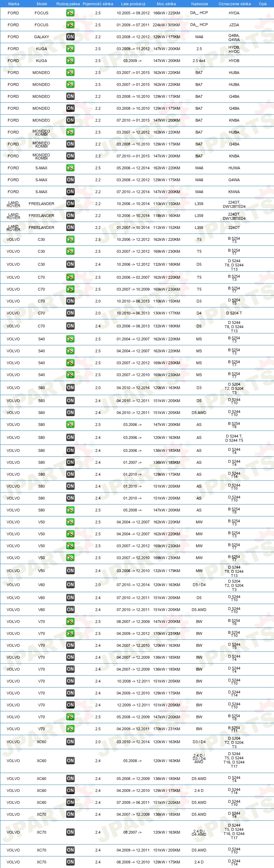Image resolution: width=274 pixels, height=868 pixels.
Task: Click the 03.2007 -> 10.2009 production years cell
Action: (x=133, y=289)
